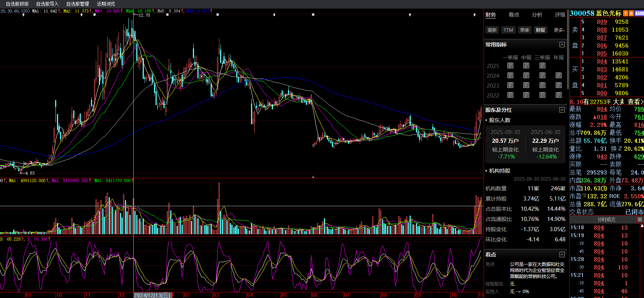Open the 2024 年报 annual report icon
Screen dimensions: 644x298
(559, 76)
